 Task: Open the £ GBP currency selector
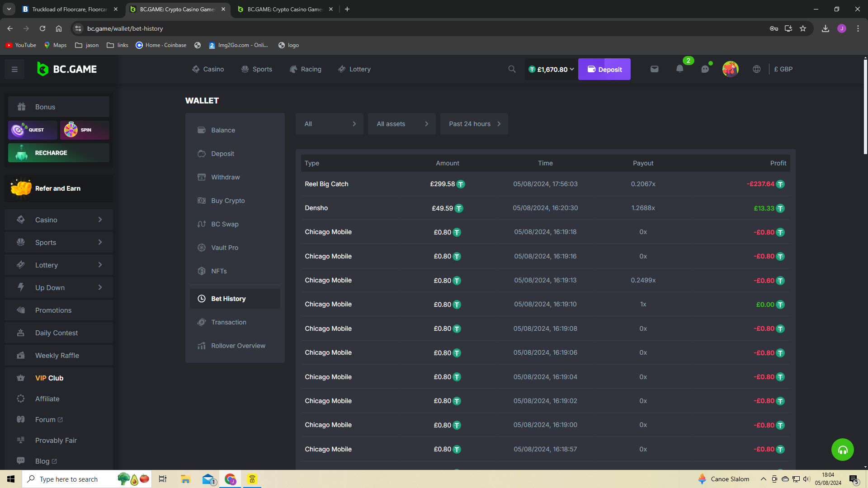pyautogui.click(x=783, y=69)
